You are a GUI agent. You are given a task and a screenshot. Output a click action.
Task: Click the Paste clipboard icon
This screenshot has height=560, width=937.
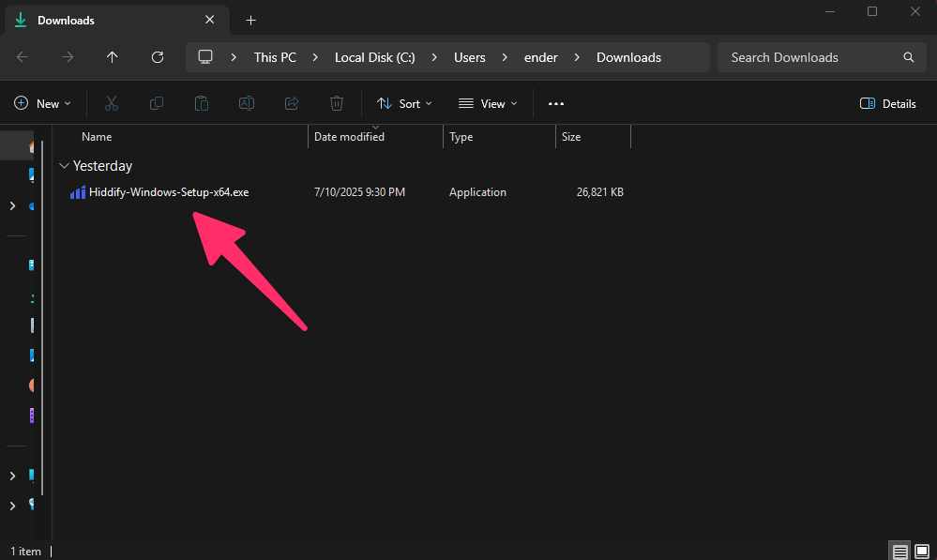[202, 103]
